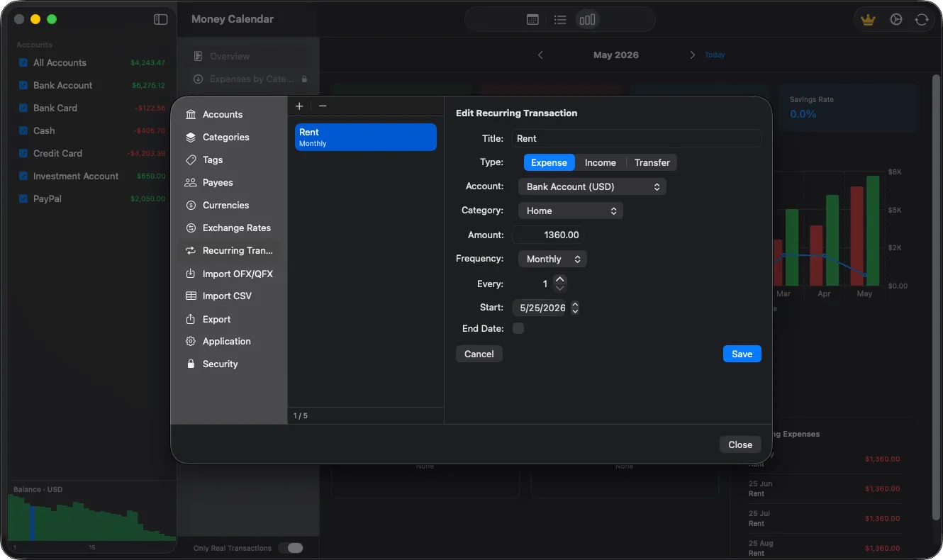
Task: Select the Income type segment
Action: point(600,162)
